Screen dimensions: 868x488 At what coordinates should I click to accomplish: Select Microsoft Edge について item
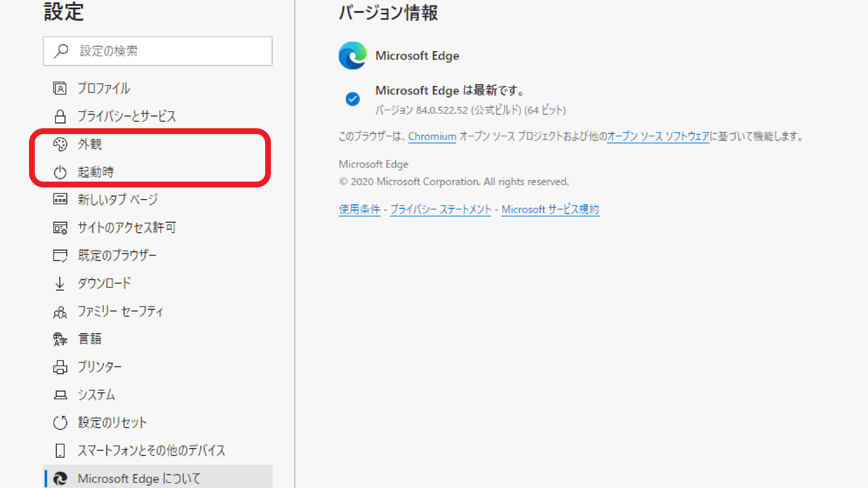[139, 478]
